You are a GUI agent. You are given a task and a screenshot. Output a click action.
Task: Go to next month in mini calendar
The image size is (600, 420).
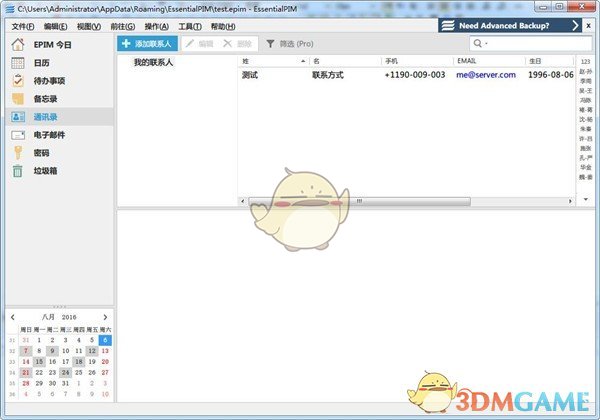[x=105, y=317]
